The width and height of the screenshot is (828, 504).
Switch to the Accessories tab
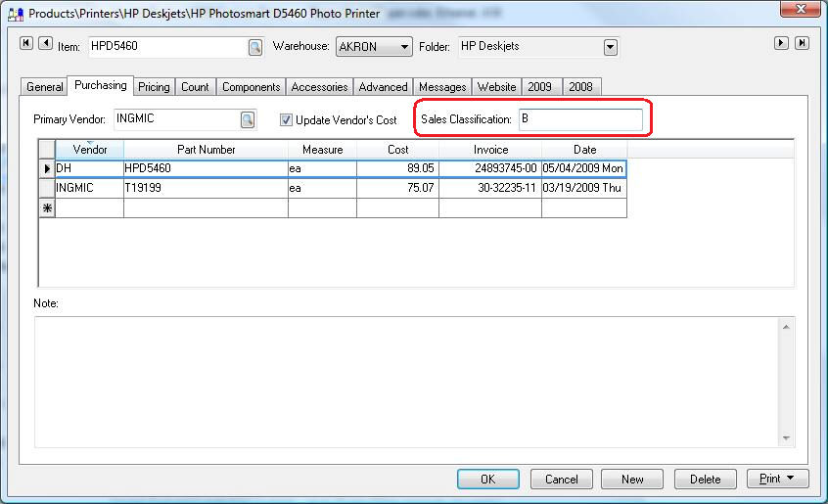(x=319, y=87)
